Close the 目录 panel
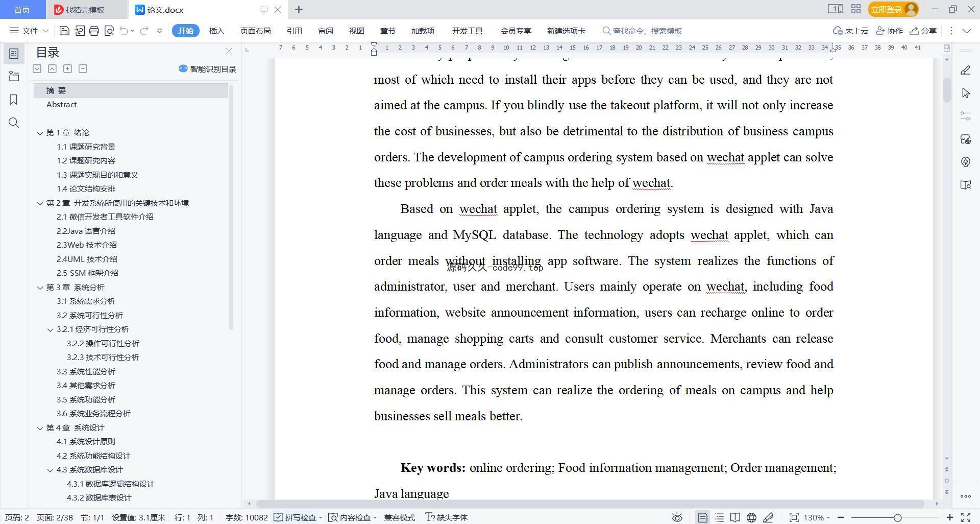The width and height of the screenshot is (980, 524). click(229, 52)
